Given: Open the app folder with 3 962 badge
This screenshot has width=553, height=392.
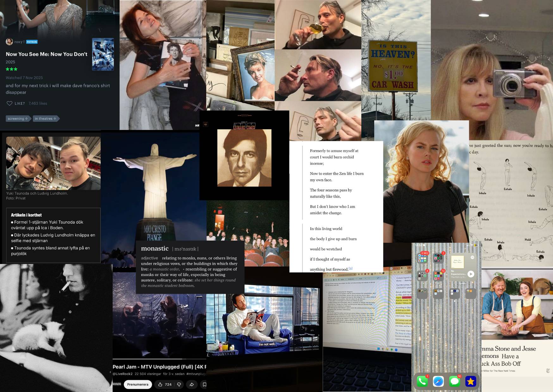Looking at the screenshot, I should 422,258.
